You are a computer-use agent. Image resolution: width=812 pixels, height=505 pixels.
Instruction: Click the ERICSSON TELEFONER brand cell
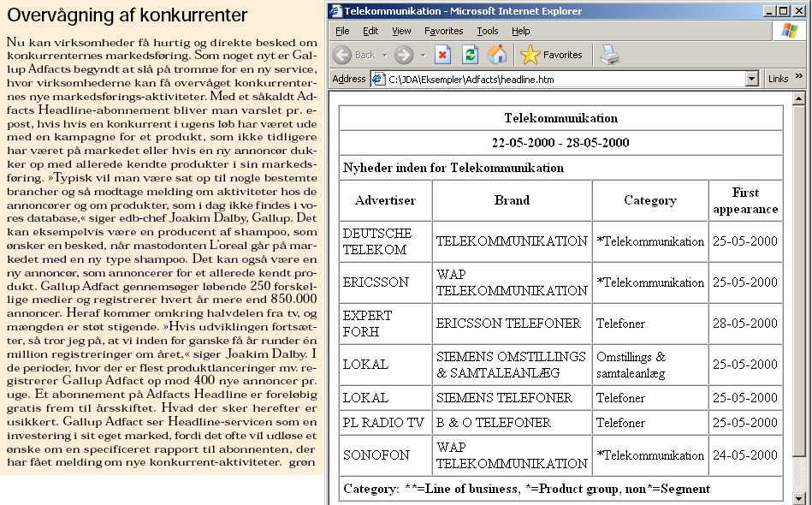coord(513,324)
